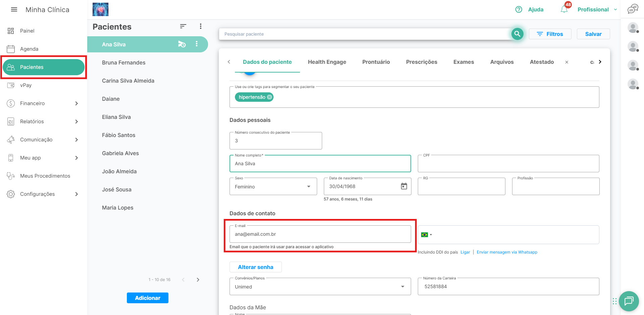Open the three-dot menu on Ana Silva row

[x=197, y=44]
